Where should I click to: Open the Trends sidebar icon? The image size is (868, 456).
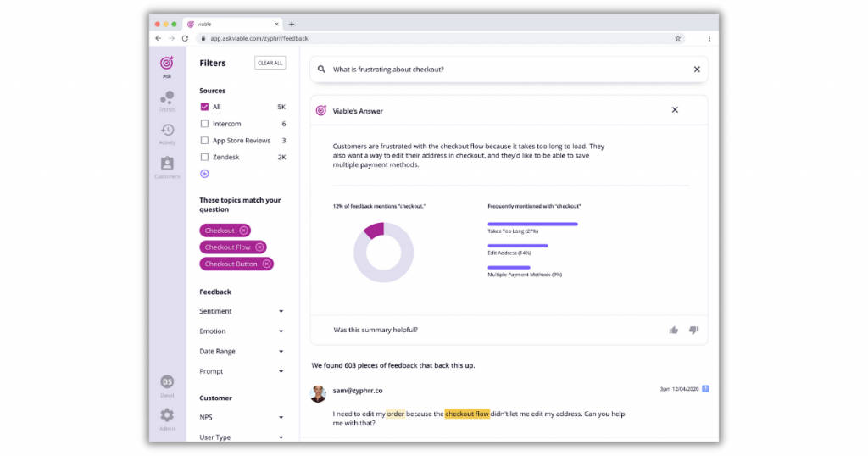pos(167,99)
